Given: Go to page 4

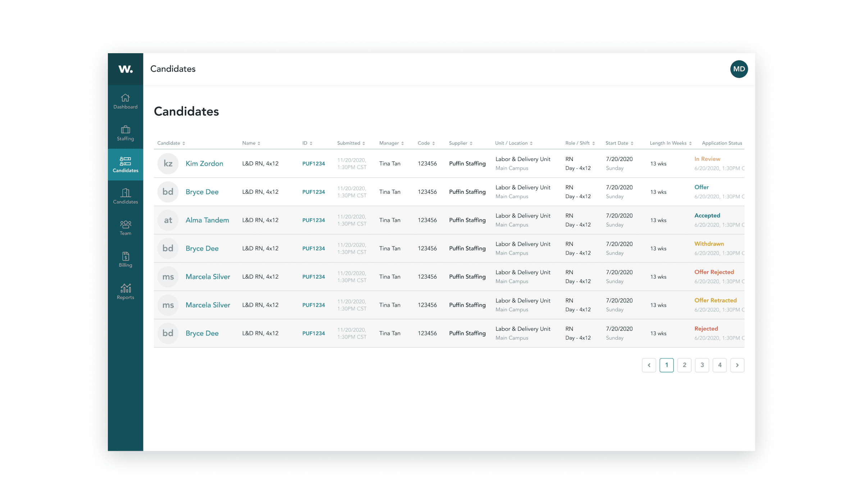Looking at the screenshot, I should click(x=720, y=365).
